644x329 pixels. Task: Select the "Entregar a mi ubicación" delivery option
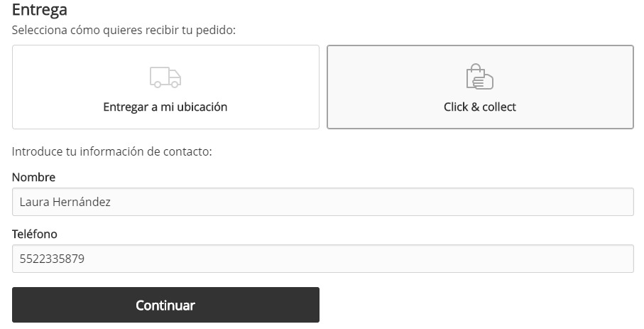(165, 87)
